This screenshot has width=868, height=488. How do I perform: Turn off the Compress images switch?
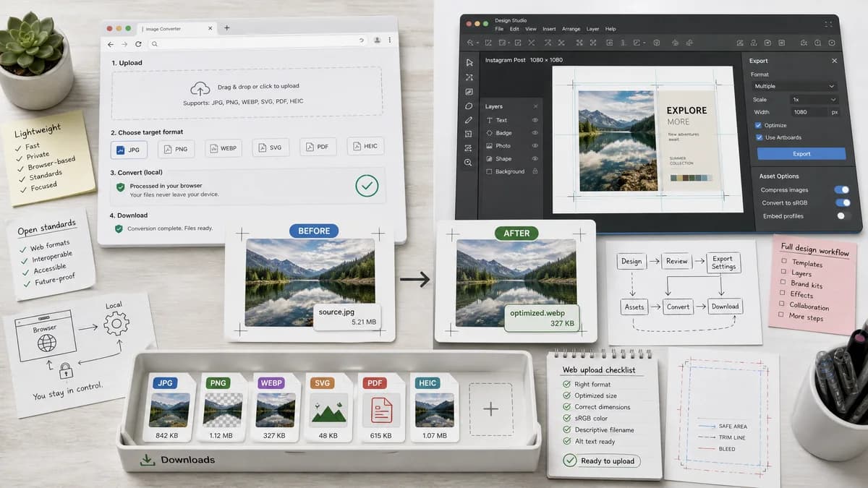(842, 189)
